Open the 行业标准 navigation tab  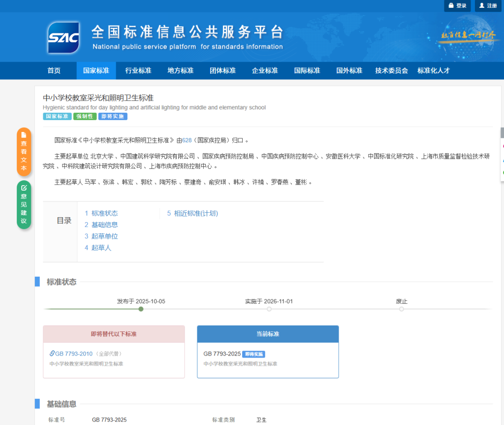[x=138, y=70]
